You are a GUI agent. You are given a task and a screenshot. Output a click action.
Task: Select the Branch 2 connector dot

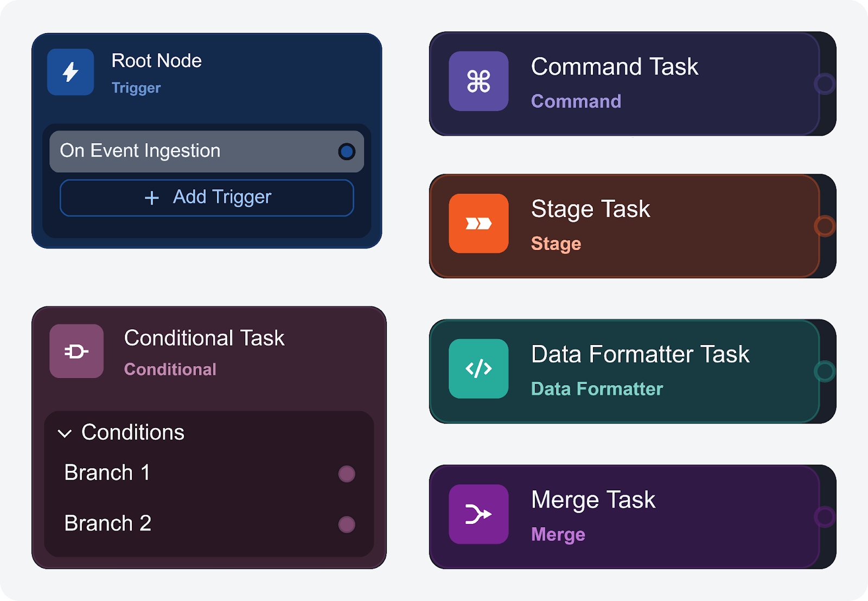tap(347, 525)
